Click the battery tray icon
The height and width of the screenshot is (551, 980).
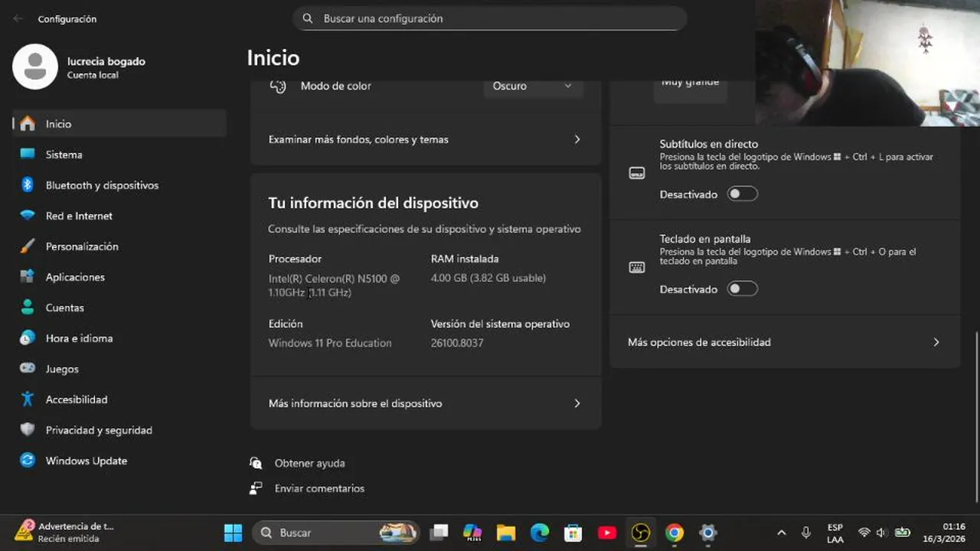point(903,533)
